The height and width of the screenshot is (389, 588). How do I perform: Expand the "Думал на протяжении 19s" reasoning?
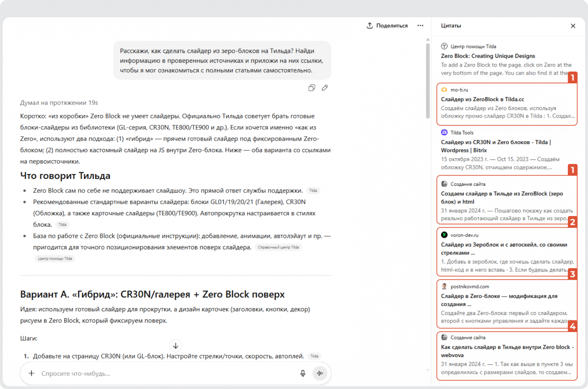tap(59, 103)
